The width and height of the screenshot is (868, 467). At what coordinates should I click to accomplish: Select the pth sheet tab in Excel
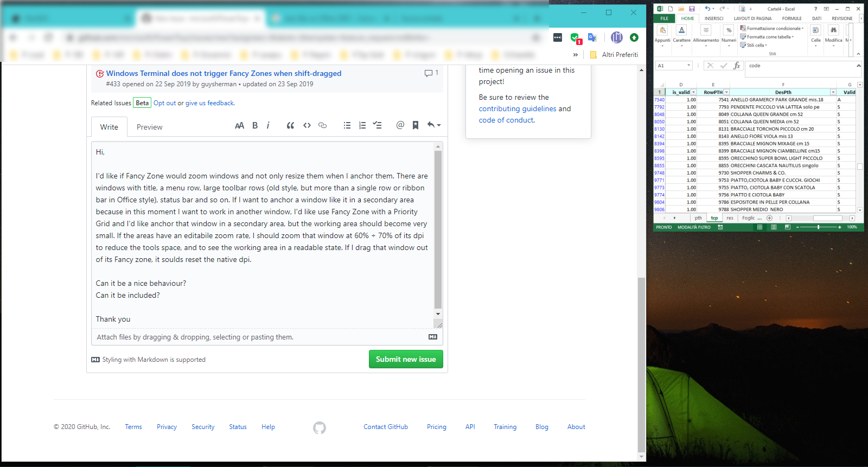pyautogui.click(x=698, y=218)
